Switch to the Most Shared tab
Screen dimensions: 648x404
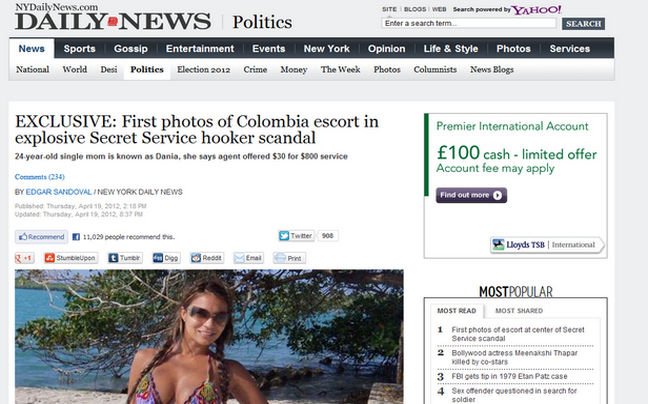[x=519, y=311]
